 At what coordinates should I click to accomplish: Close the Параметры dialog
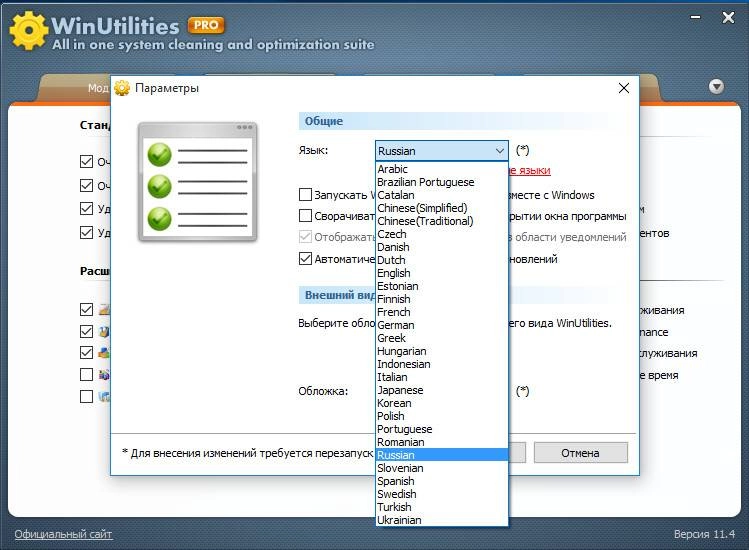pyautogui.click(x=623, y=88)
